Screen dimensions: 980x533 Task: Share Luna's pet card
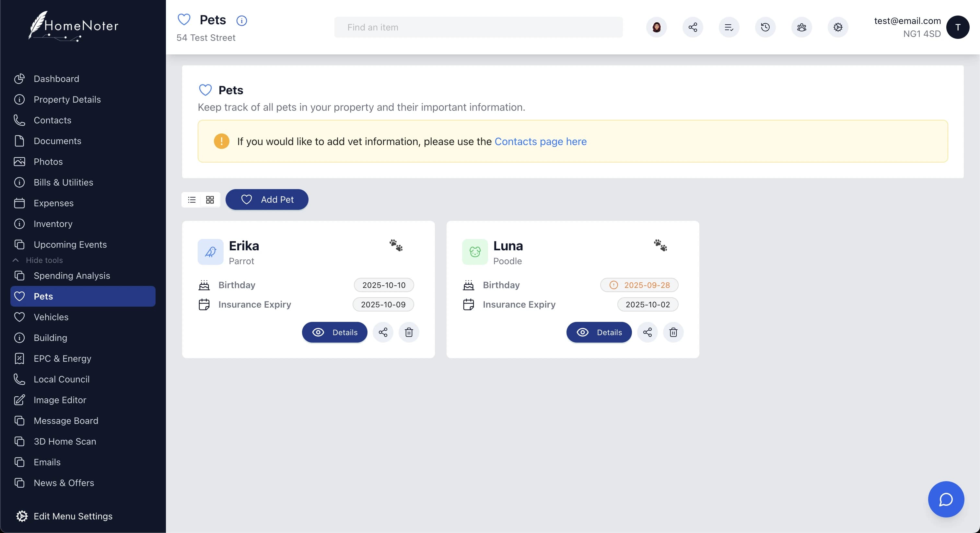[647, 332]
